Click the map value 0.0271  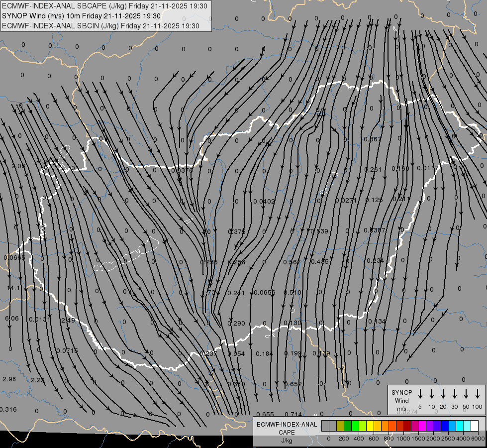[x=346, y=201]
